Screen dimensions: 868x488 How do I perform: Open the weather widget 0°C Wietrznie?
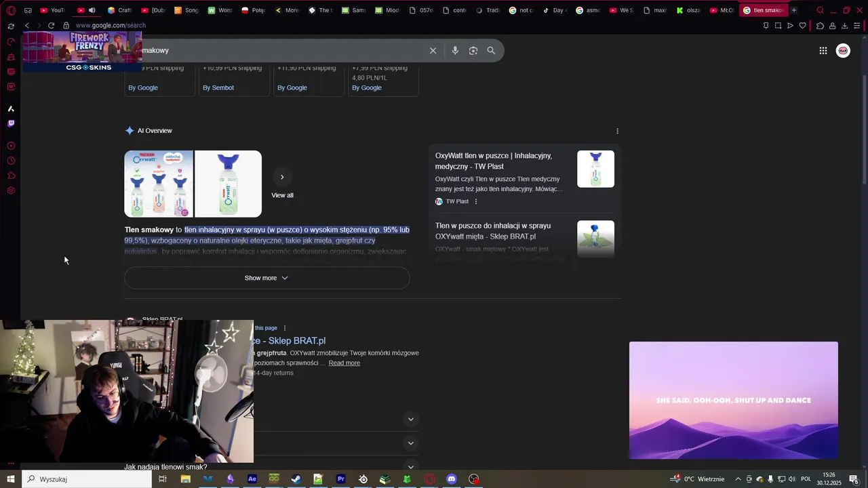click(698, 479)
